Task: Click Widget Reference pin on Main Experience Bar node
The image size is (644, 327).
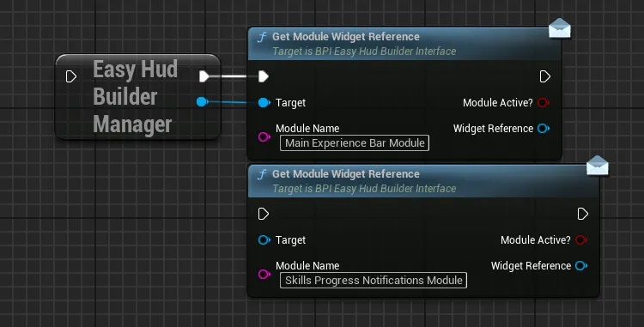Action: point(544,129)
